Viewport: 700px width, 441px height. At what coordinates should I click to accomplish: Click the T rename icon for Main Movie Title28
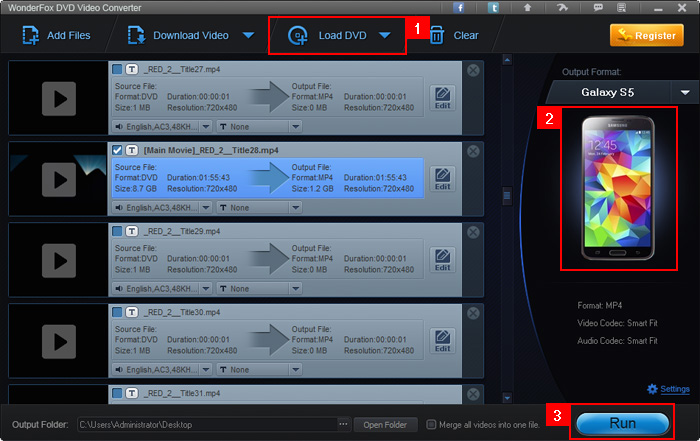pyautogui.click(x=132, y=150)
